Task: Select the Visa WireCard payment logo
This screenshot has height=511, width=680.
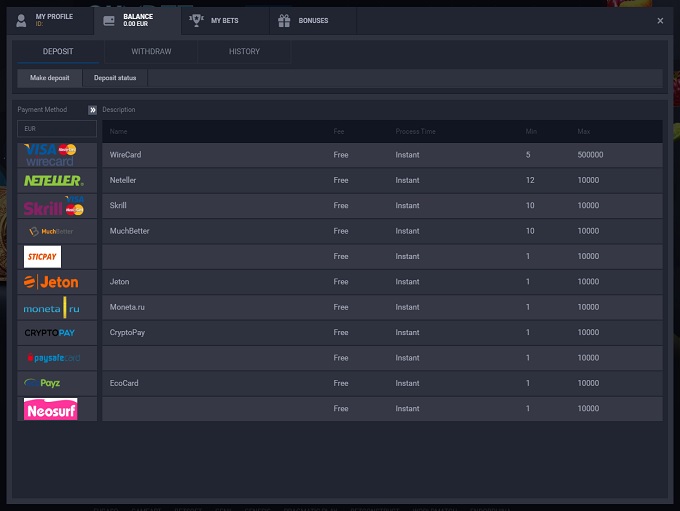Action: click(50, 155)
